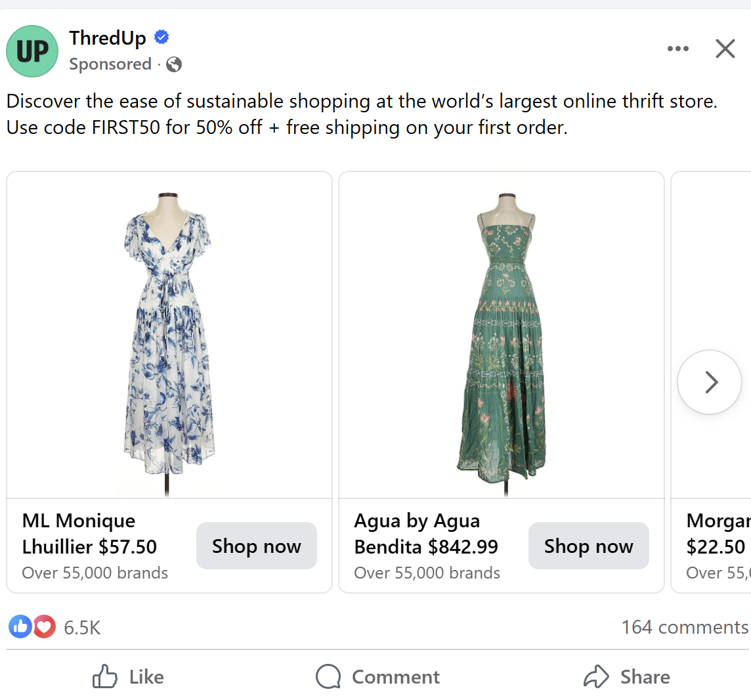Share the ThredUp post
The width and height of the screenshot is (751, 700).
coord(627,677)
